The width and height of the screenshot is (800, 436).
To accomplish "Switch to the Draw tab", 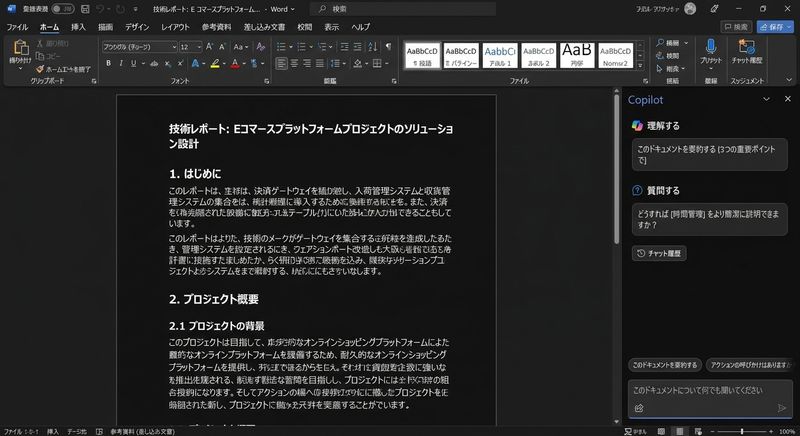I will click(106, 27).
